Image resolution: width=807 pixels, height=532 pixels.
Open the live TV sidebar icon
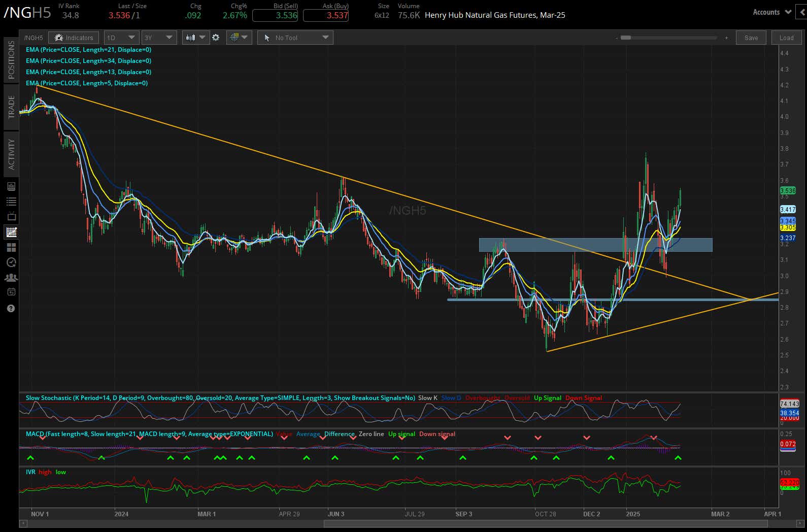pyautogui.click(x=11, y=217)
